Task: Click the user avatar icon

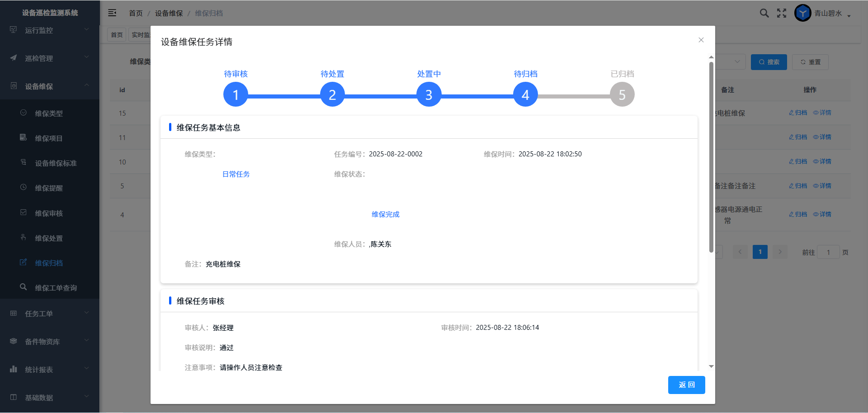Action: coord(802,13)
